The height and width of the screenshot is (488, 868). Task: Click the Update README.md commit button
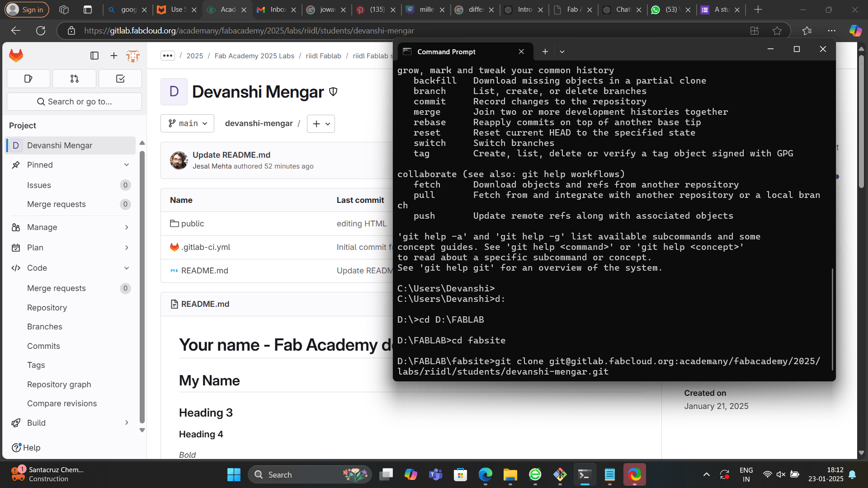[x=231, y=155]
